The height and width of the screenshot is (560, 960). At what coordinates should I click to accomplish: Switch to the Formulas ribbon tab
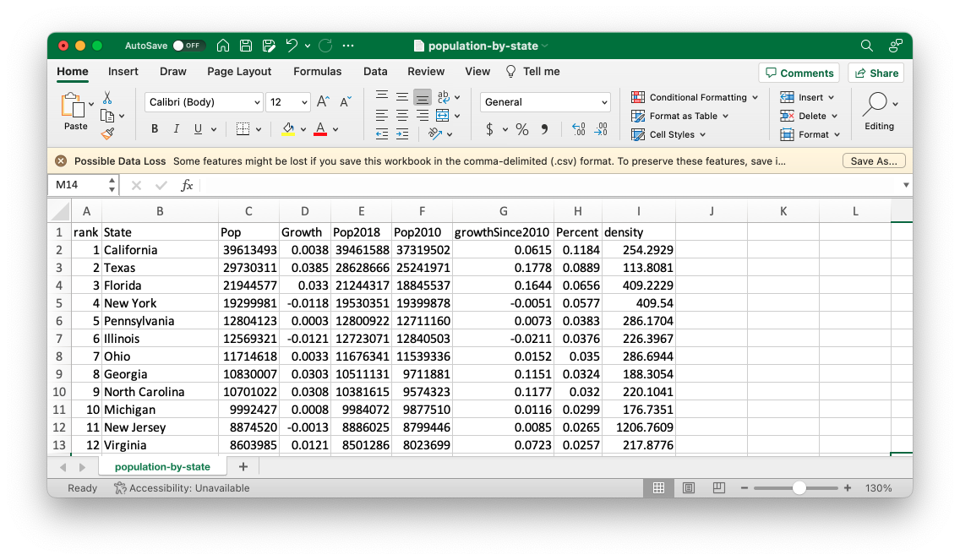317,72
